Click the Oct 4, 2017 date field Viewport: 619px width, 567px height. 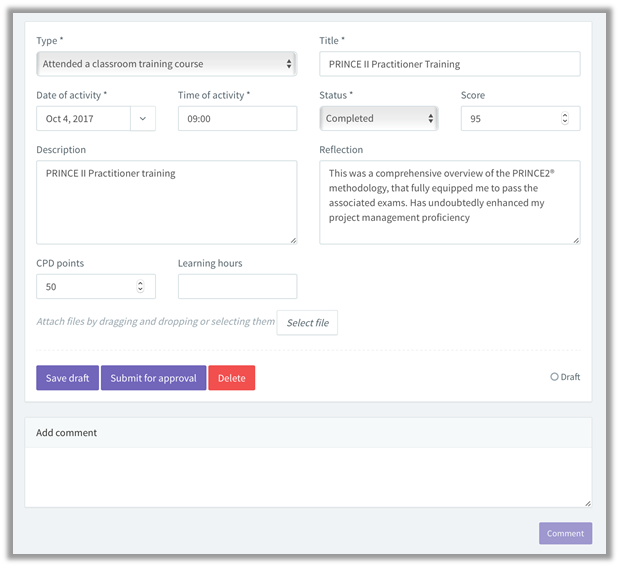coord(83,118)
